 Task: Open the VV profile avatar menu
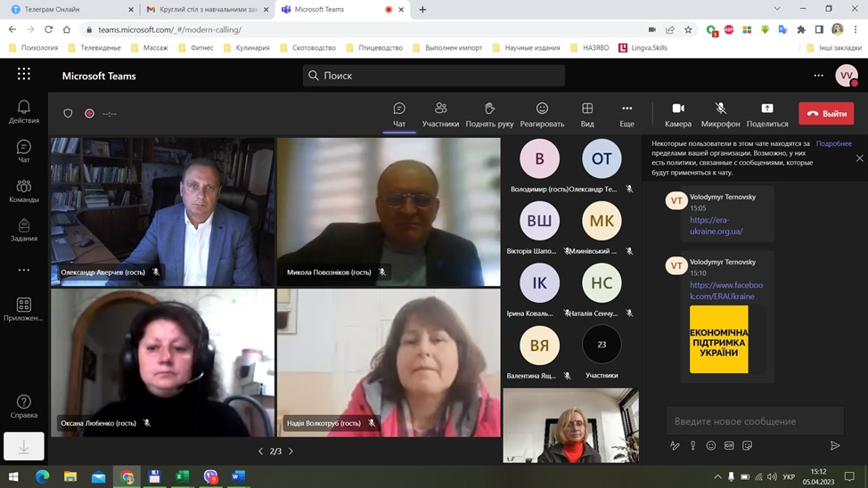847,76
